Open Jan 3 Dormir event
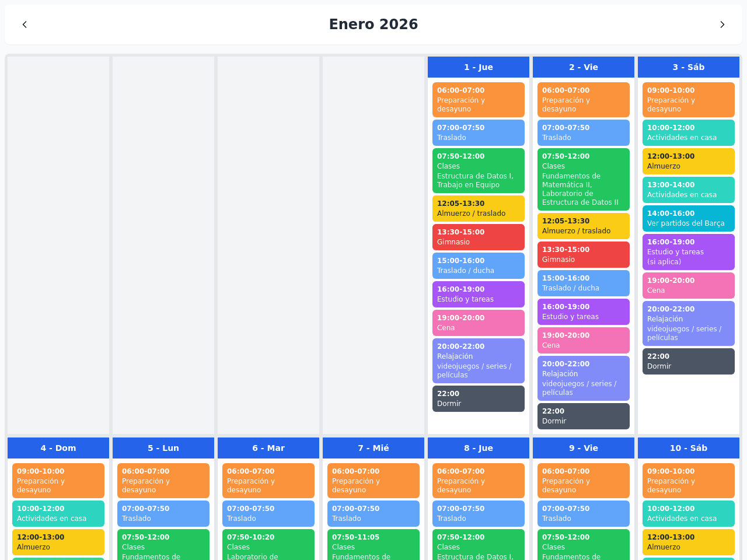This screenshot has height=560, width=747. pos(689,361)
